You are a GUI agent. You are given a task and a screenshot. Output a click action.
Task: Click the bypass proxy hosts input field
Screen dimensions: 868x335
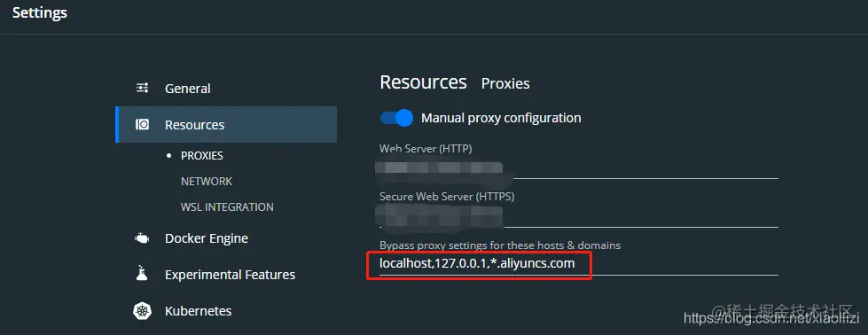click(x=578, y=263)
